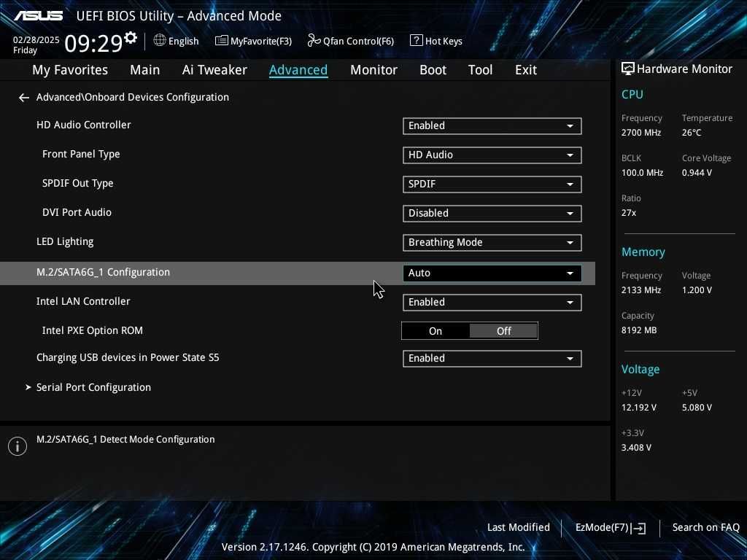Set Intel PXE Option ROM to On
Screen dimensions: 747x560
tap(436, 331)
